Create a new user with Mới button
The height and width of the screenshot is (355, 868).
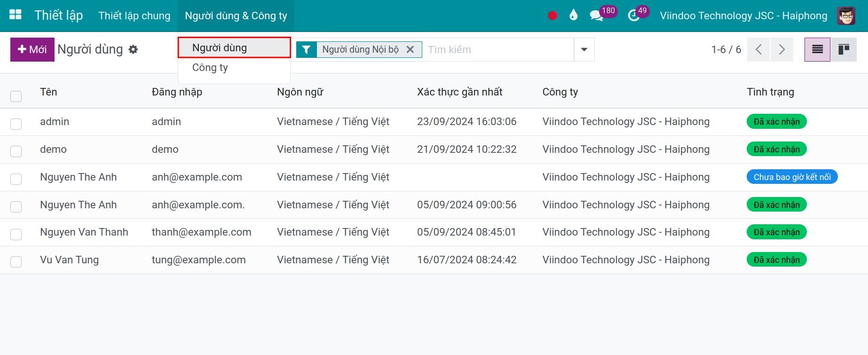coord(32,49)
